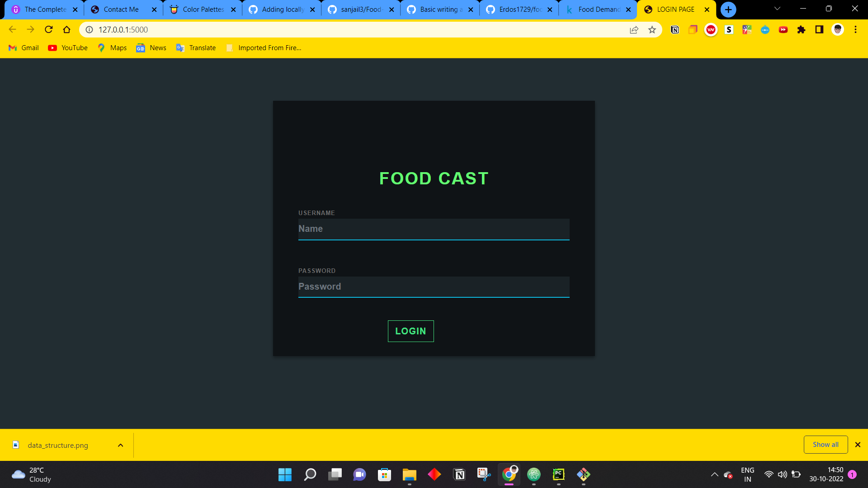
Task: Click Show all downloads button
Action: (x=826, y=445)
